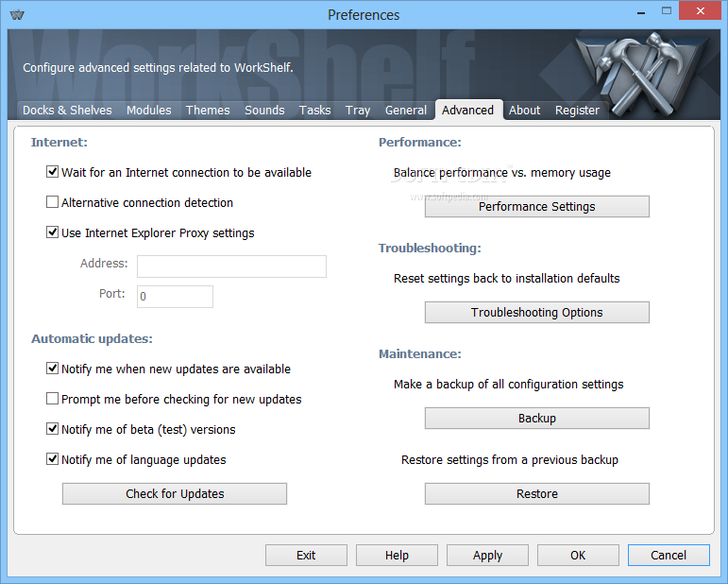Click 'Reset settings back to installation defaults' text
This screenshot has height=584, width=728.
pyautogui.click(x=506, y=278)
